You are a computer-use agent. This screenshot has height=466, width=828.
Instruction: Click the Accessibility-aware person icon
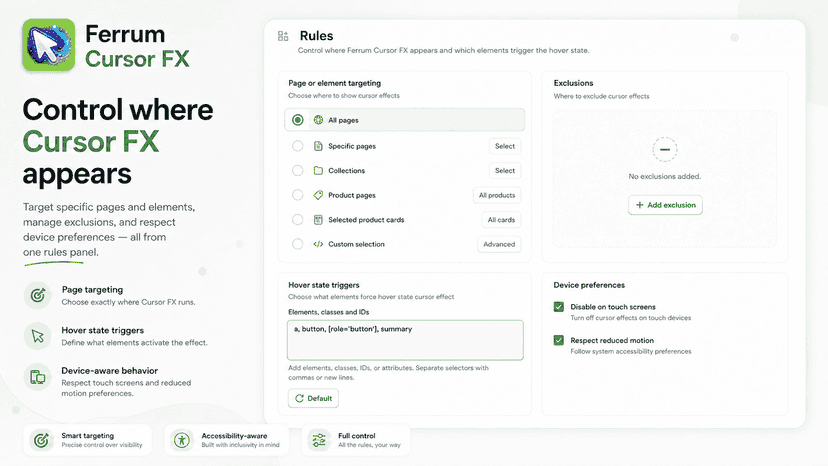point(182,440)
